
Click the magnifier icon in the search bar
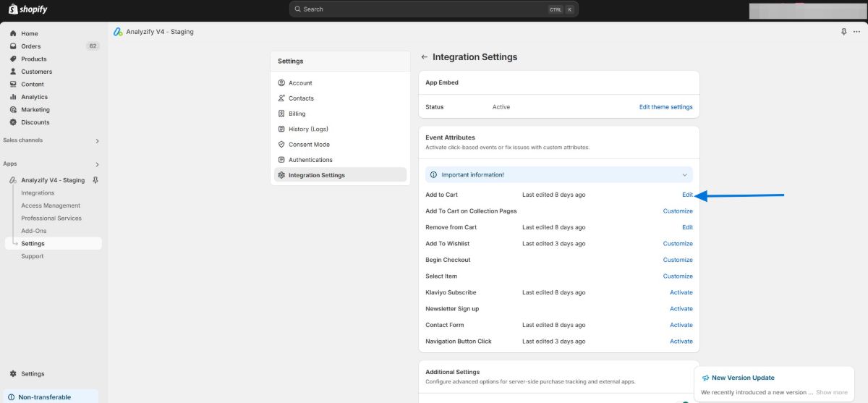coord(298,9)
